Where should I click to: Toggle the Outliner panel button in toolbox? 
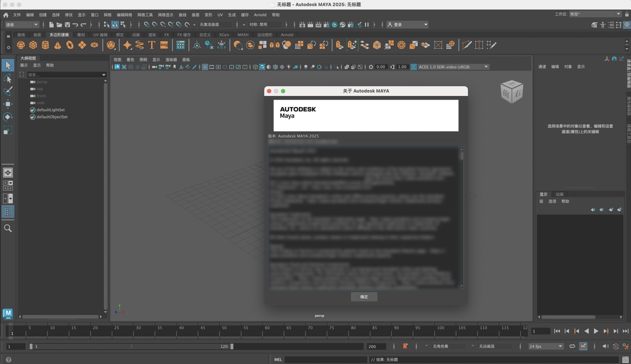(x=8, y=212)
